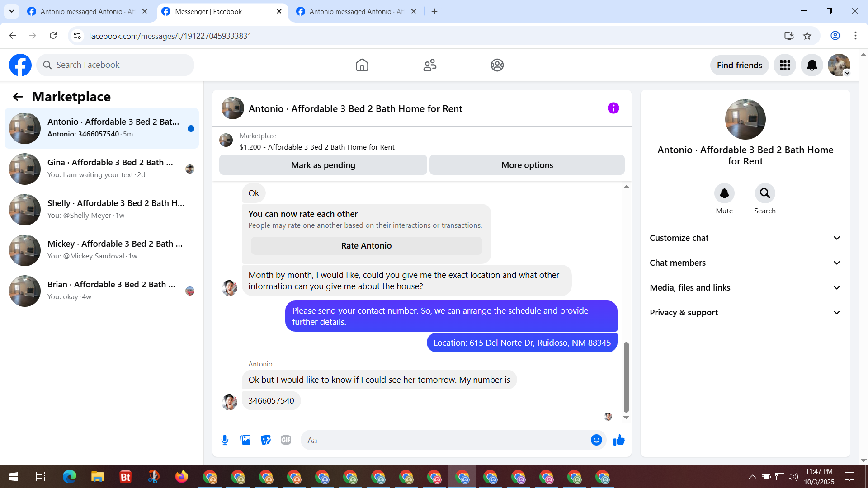Open the Chrome profile icon
The width and height of the screenshot is (868, 488).
click(835, 36)
